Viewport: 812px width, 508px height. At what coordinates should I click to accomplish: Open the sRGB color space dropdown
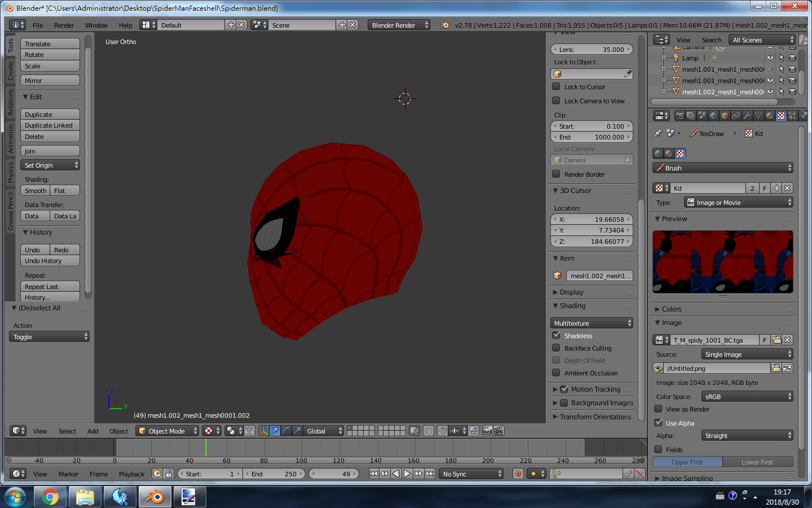(x=747, y=396)
